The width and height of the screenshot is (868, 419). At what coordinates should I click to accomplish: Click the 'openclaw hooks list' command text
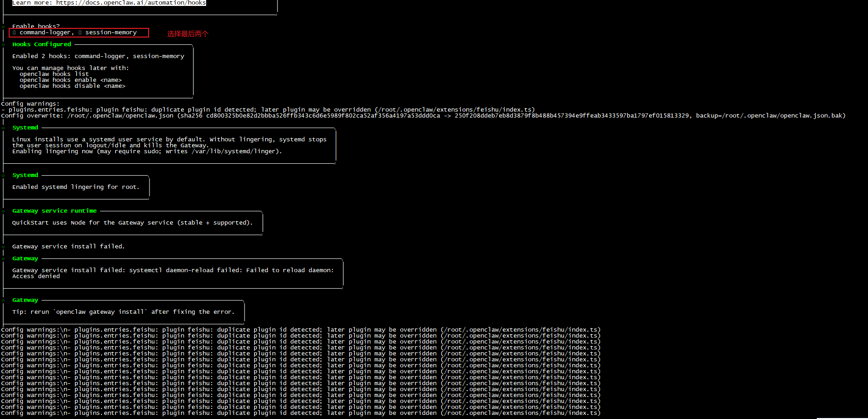tap(54, 74)
